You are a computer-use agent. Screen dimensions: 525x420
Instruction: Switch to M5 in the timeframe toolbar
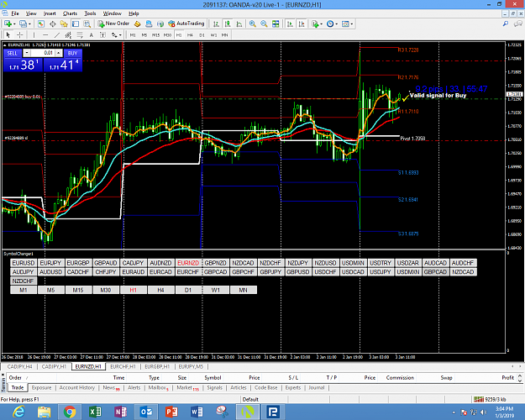(144, 34)
